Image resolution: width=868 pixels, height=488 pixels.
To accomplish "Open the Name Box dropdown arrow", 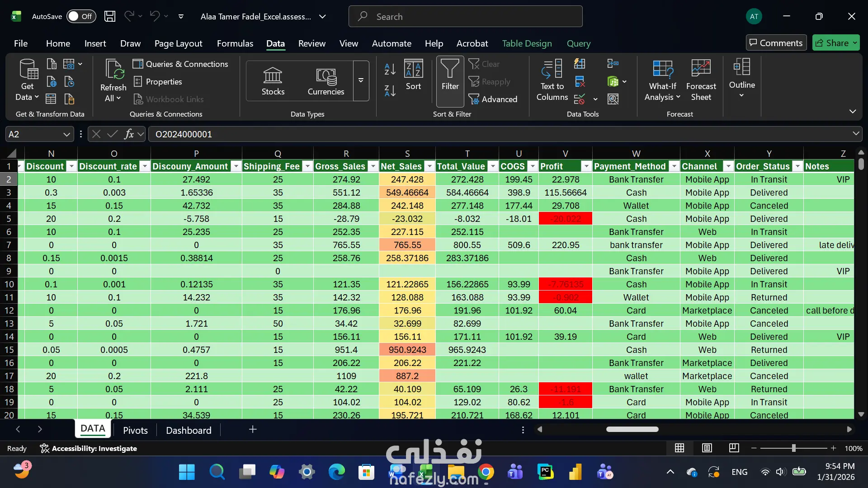I will tap(66, 134).
